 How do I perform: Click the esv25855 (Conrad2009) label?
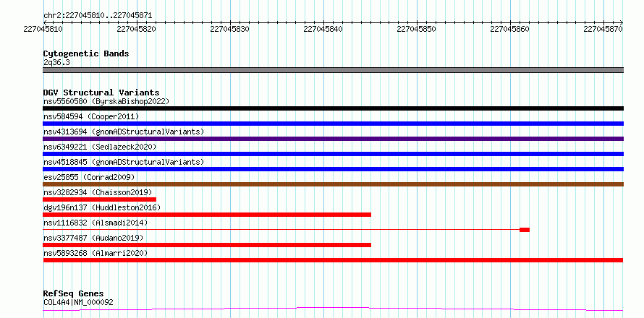(89, 177)
